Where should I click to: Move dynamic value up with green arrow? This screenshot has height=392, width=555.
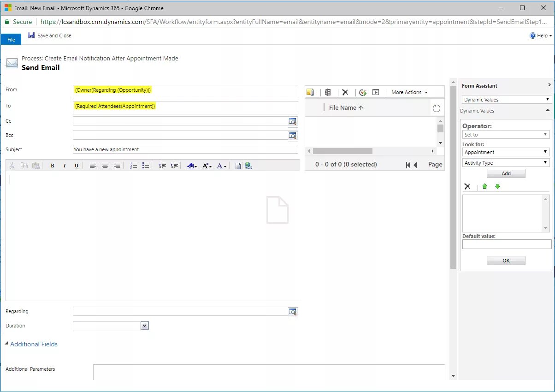484,186
